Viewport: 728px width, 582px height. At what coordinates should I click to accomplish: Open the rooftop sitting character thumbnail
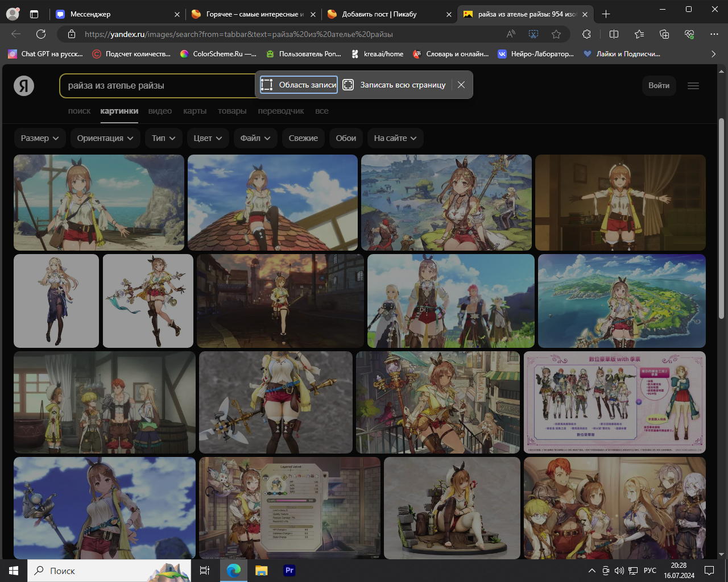tap(272, 202)
